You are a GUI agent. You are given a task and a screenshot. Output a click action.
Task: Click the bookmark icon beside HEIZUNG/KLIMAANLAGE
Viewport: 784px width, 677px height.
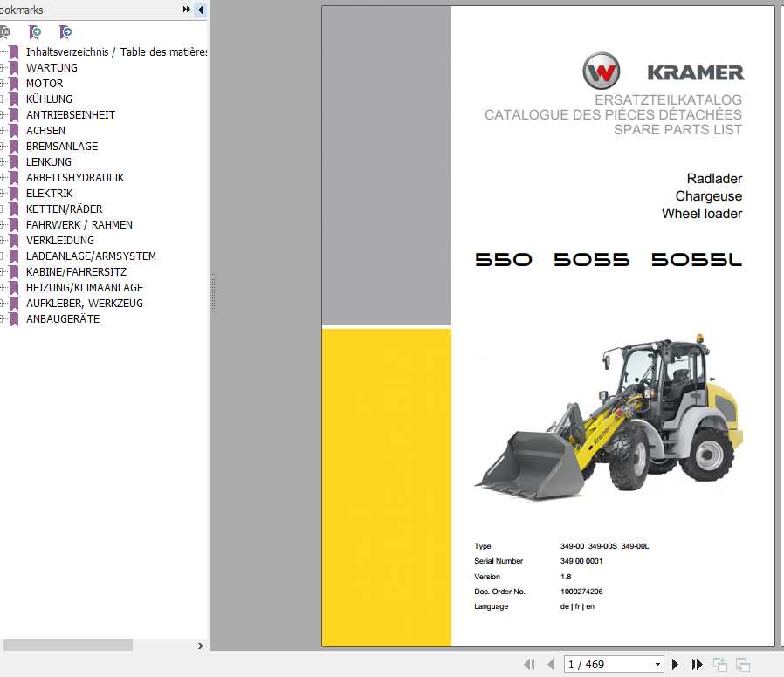(15, 288)
